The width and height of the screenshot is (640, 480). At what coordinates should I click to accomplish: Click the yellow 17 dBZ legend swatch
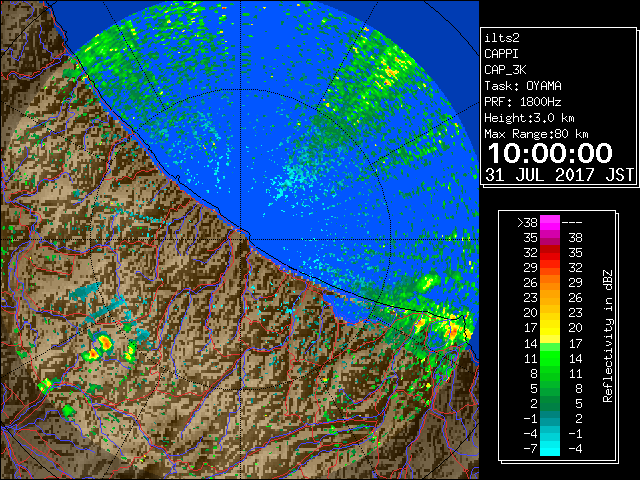pyautogui.click(x=550, y=328)
